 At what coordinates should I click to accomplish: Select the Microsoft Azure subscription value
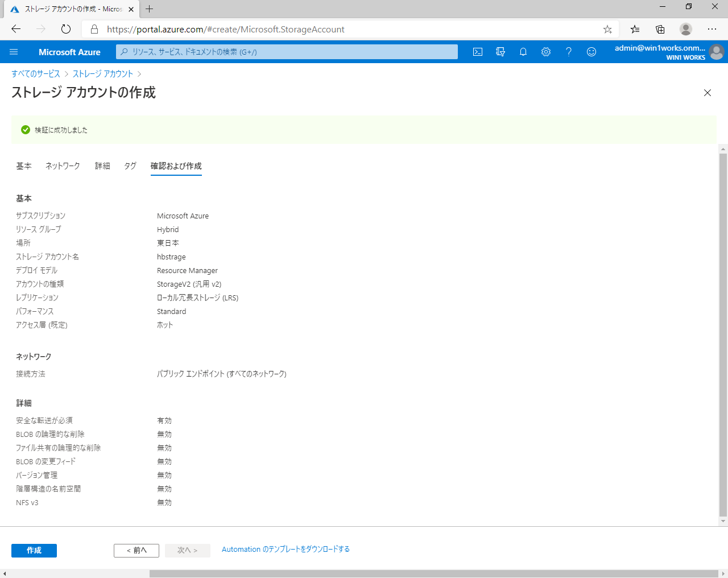coord(183,216)
